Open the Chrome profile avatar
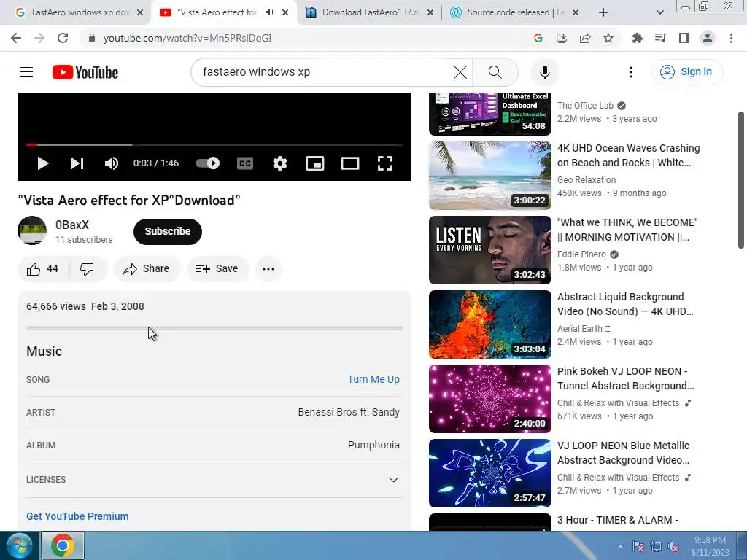The image size is (747, 560). (708, 38)
